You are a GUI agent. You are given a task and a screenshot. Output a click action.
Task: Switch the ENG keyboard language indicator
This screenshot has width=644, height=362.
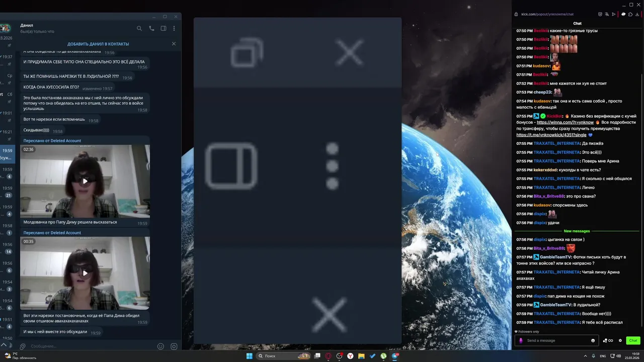[603, 356]
